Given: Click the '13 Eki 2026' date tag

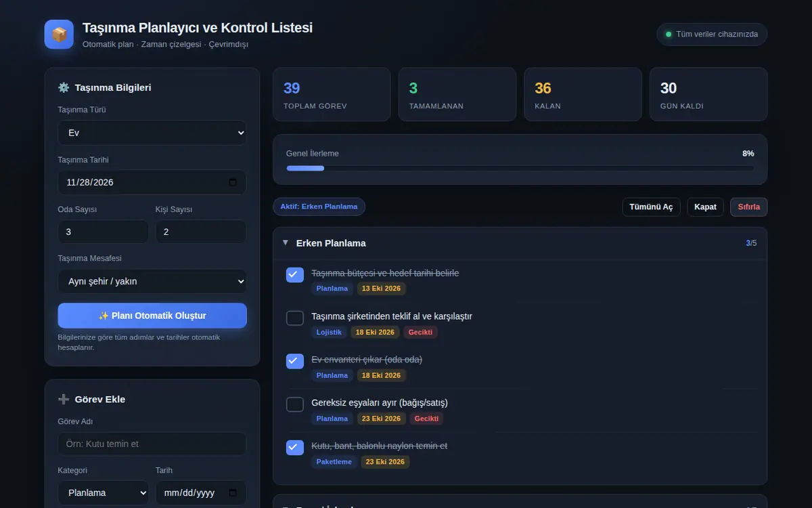Looking at the screenshot, I should [x=381, y=289].
